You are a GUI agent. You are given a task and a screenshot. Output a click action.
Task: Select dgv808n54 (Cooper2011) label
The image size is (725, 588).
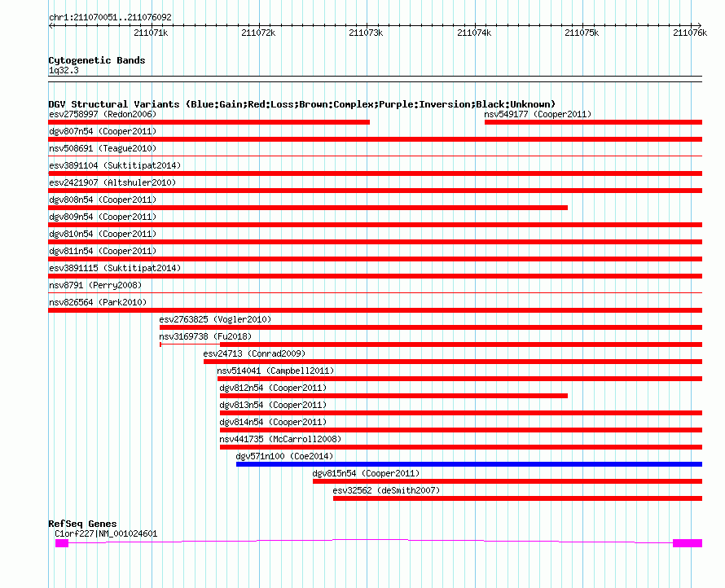pos(103,200)
